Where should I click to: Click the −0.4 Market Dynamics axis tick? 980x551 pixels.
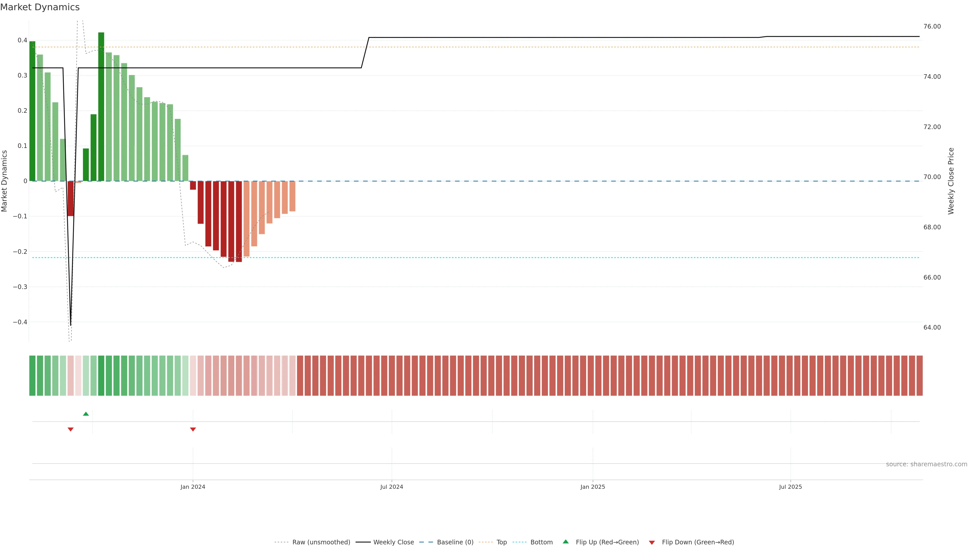click(x=20, y=322)
